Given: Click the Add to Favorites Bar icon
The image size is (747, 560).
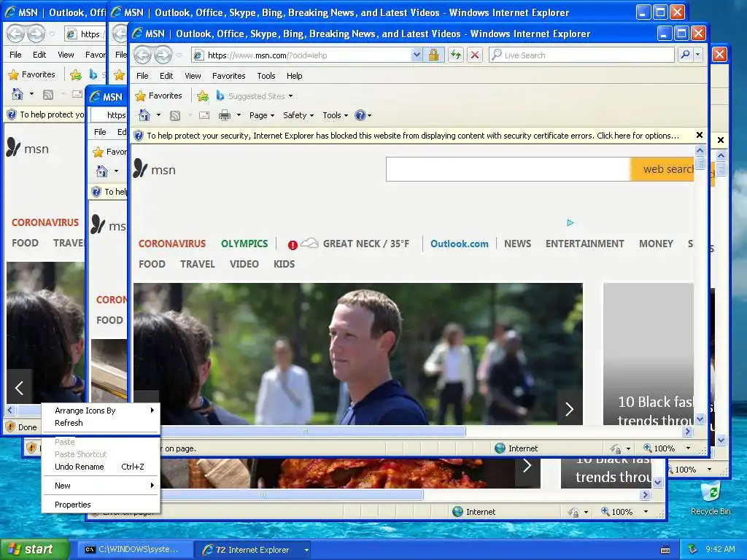Looking at the screenshot, I should [203, 96].
